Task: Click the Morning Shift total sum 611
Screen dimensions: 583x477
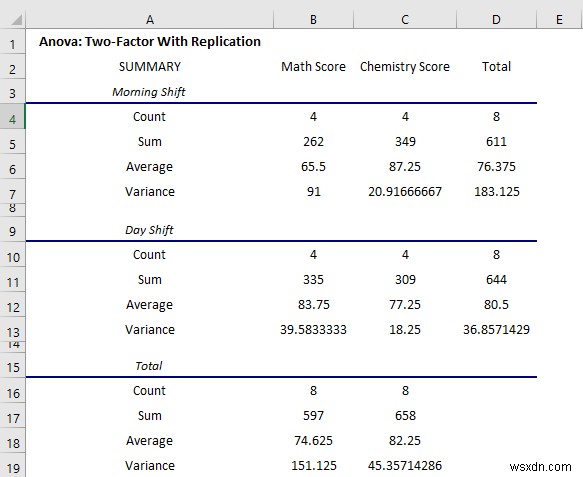Action: coord(496,142)
